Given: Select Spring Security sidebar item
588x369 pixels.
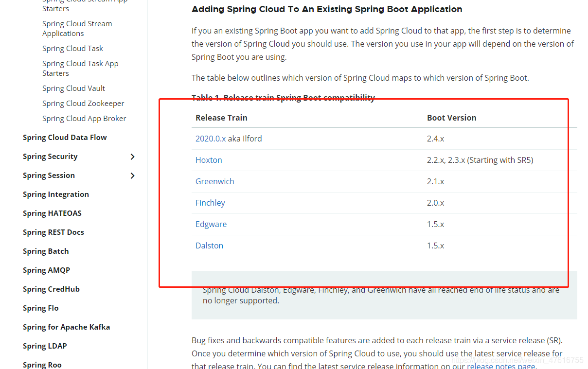Looking at the screenshot, I should tap(50, 157).
